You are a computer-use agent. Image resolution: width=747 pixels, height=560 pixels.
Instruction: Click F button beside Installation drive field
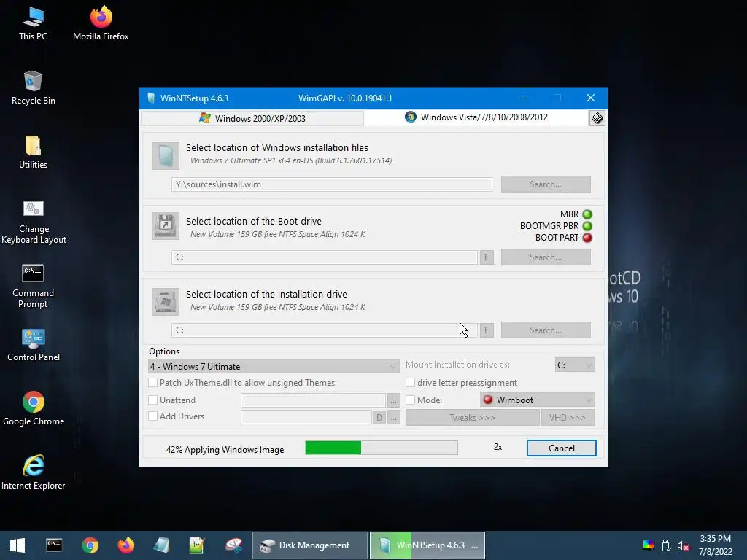487,330
